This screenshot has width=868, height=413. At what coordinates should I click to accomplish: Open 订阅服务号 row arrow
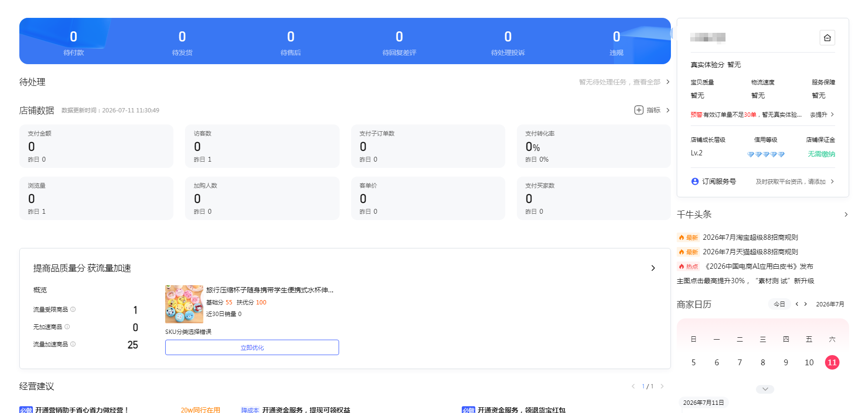(x=832, y=181)
